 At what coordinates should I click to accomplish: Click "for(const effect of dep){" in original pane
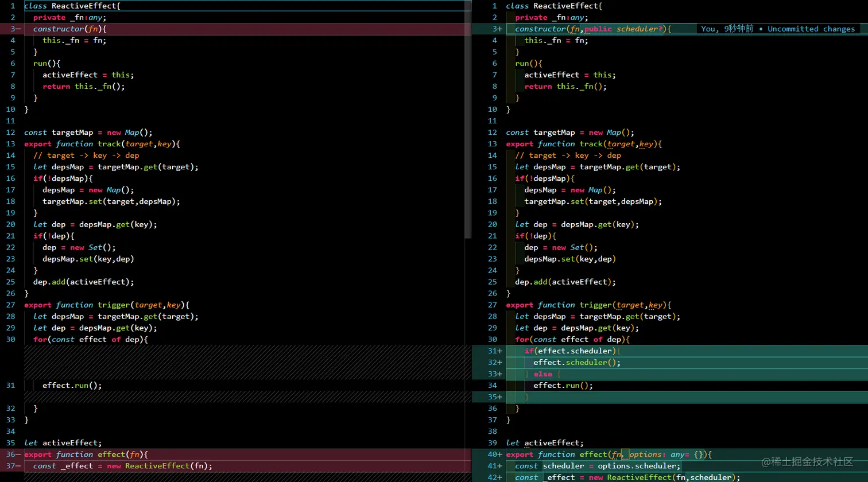[91, 339]
